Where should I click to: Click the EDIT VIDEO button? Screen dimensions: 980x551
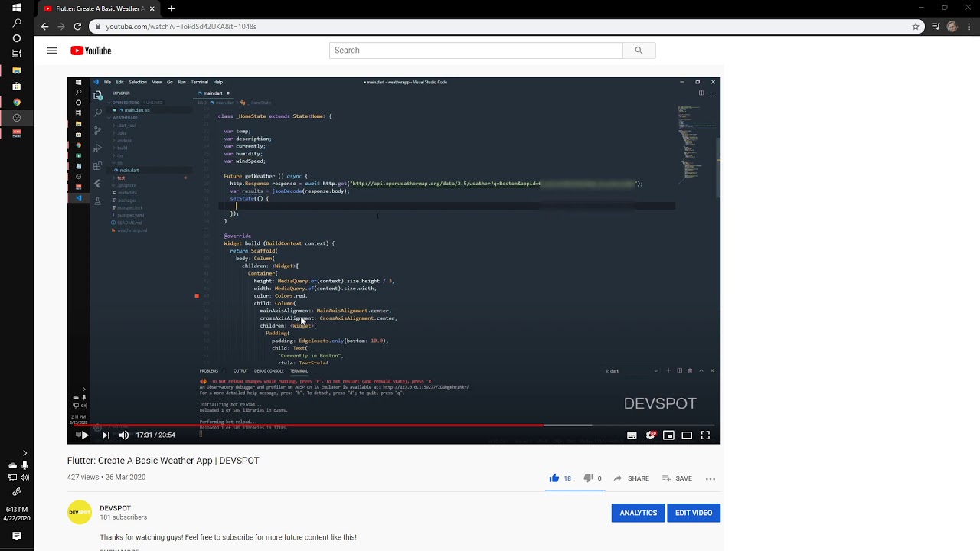[694, 513]
